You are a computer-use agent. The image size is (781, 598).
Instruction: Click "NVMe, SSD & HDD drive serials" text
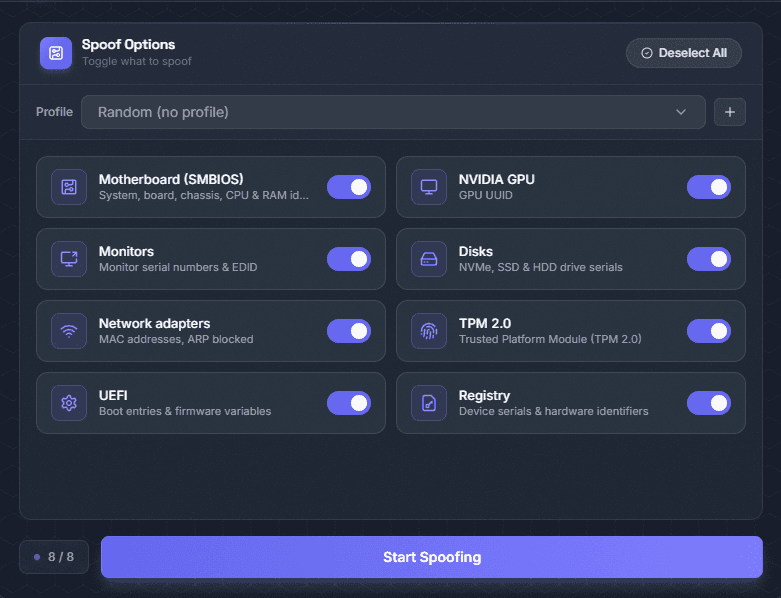tap(540, 267)
